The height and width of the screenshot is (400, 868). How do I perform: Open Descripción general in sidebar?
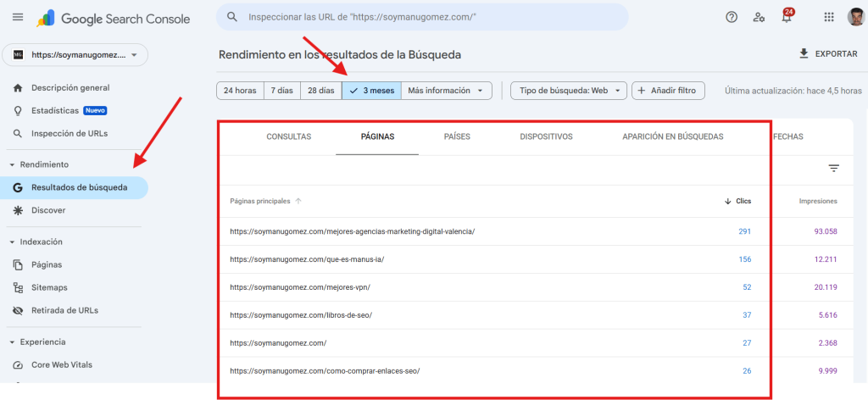coord(70,88)
